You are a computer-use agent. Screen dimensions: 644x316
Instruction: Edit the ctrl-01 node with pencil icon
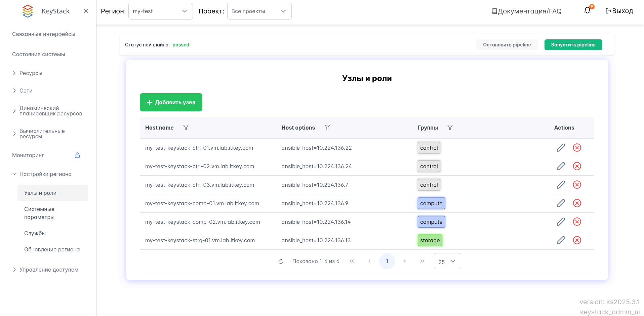click(561, 148)
